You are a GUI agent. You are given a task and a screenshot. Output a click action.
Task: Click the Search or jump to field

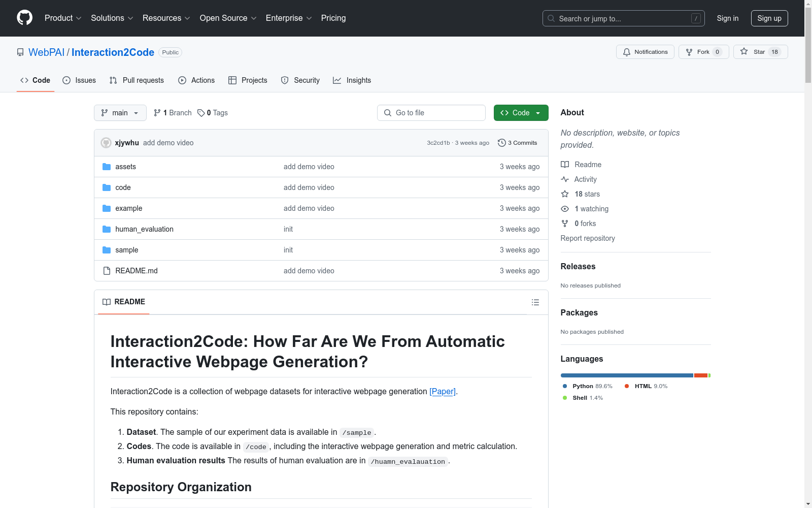point(624,18)
